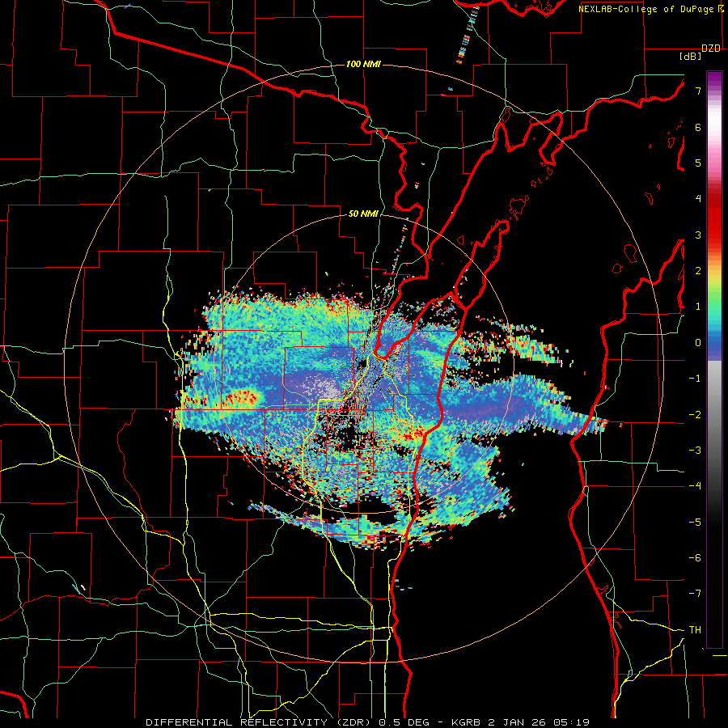The image size is (728, 728).
Task: Click the 5 dB tick label
Action: [698, 163]
